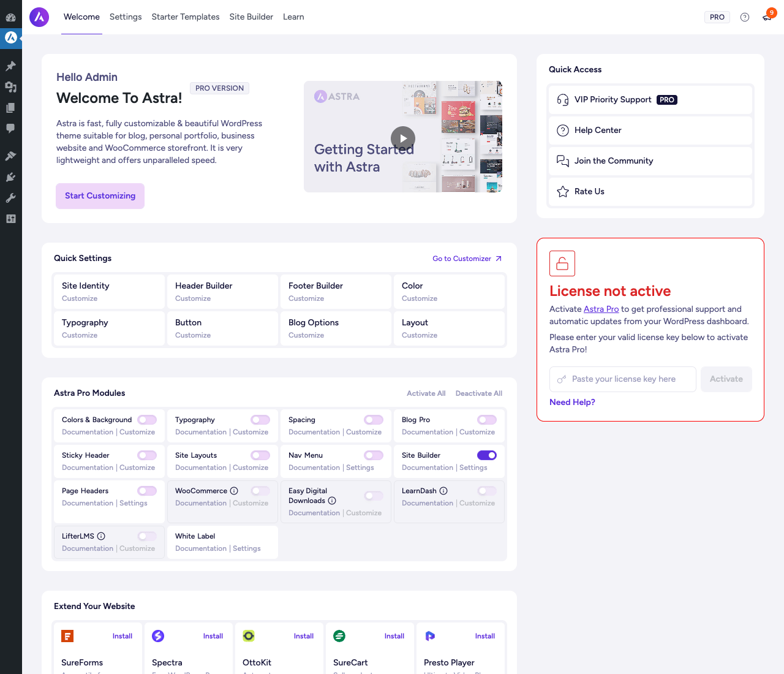The width and height of the screenshot is (784, 674).
Task: Click the LearnDash info icon
Action: [x=443, y=491]
